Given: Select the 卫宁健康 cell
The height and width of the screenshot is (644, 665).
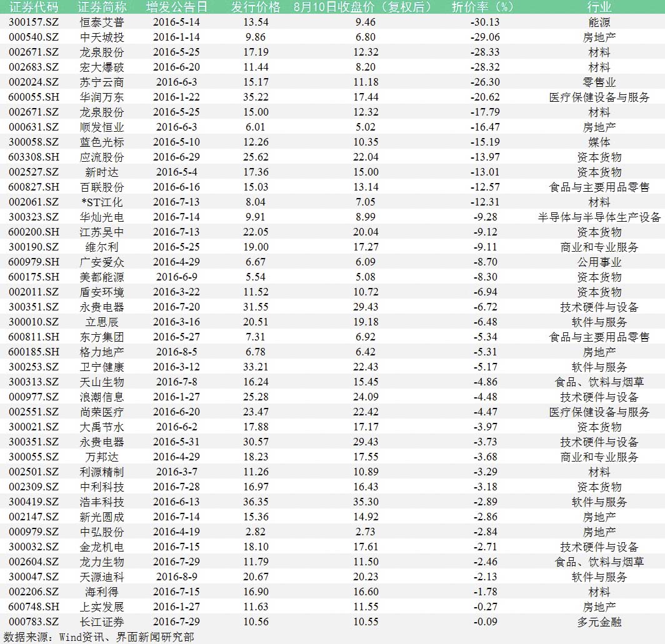Looking at the screenshot, I should click(102, 367).
